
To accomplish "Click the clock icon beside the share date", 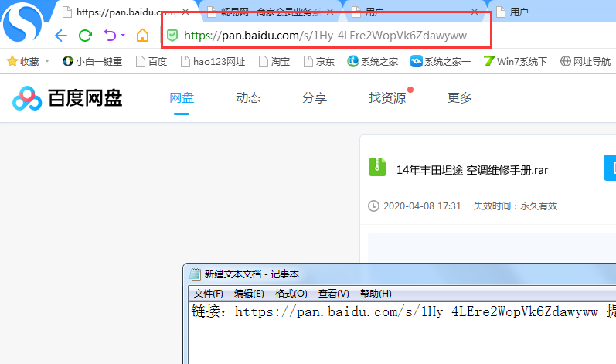I will [373, 206].
